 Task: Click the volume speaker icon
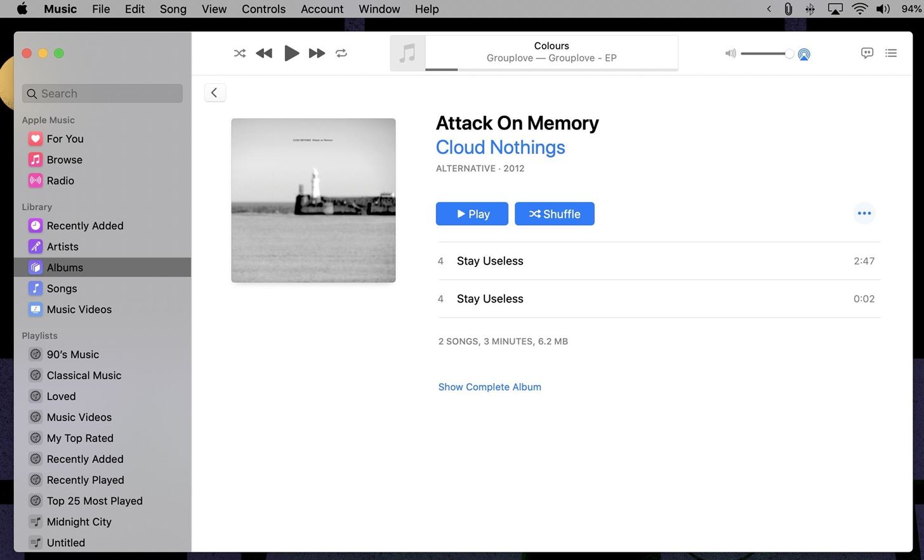[730, 54]
